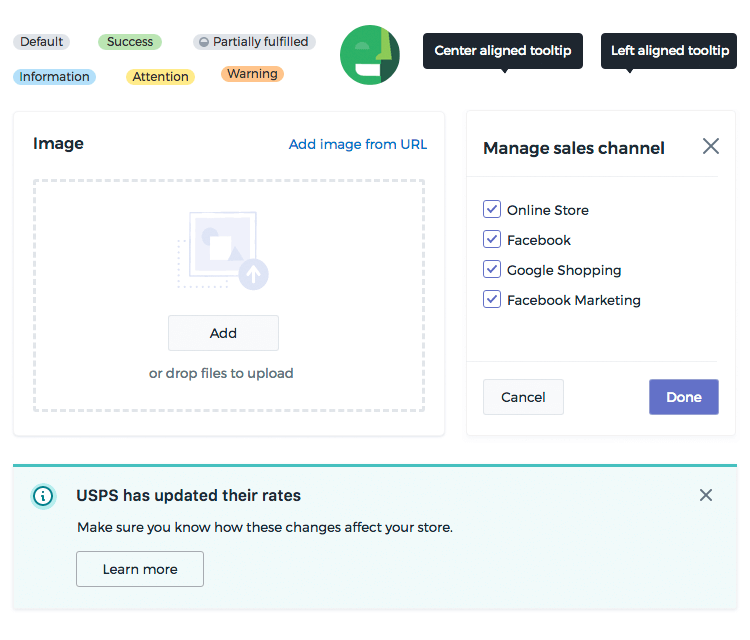This screenshot has width=750, height=640.
Task: Click the Center aligned tooltip
Action: (503, 51)
